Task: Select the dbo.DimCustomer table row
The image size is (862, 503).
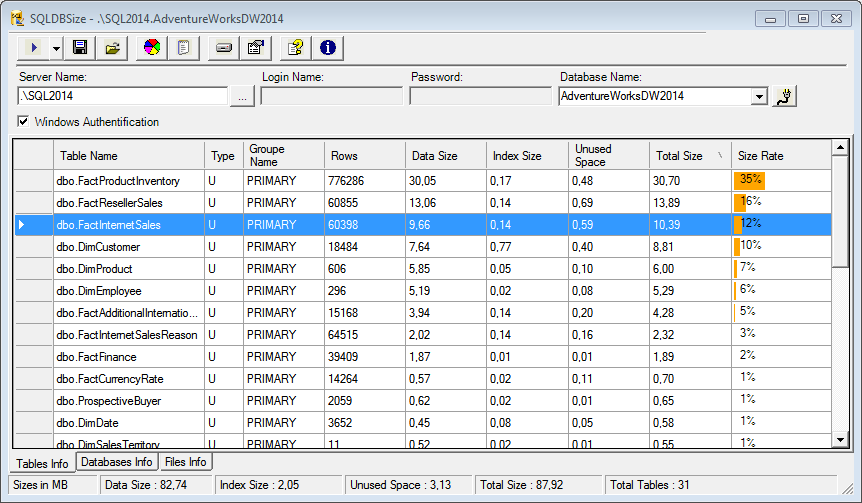Action: pyautogui.click(x=98, y=247)
